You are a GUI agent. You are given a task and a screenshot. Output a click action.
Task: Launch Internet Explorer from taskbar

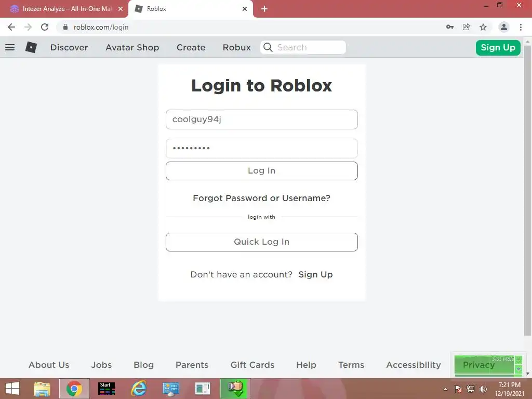[x=139, y=389]
